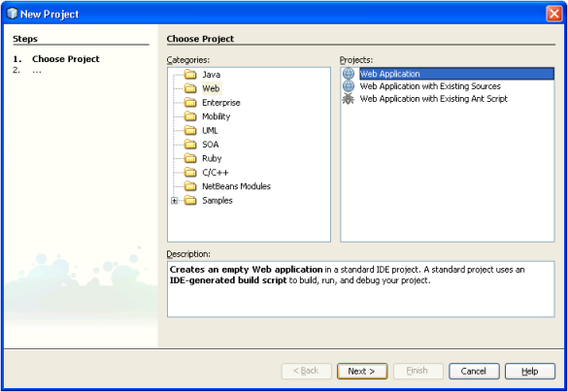The image size is (568, 392).
Task: Select Web Application with Existing Ant Script
Action: click(434, 99)
